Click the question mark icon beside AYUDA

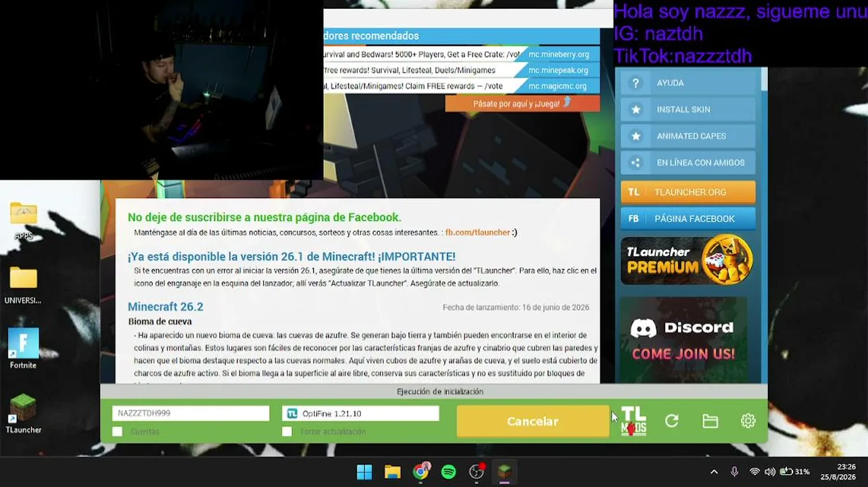[635, 83]
